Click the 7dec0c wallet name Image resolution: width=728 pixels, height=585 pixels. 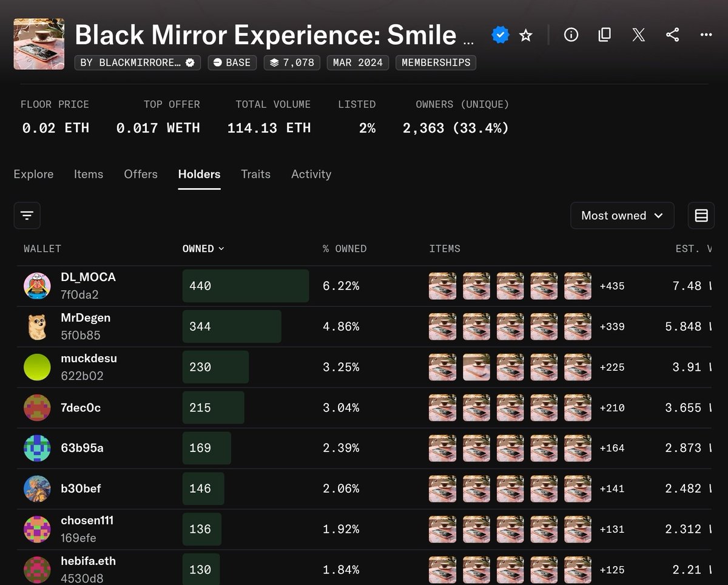[81, 408]
